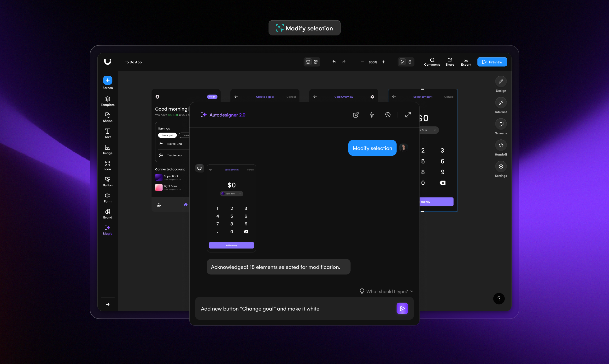Click the blue Preview button
The image size is (609, 364).
click(x=492, y=62)
